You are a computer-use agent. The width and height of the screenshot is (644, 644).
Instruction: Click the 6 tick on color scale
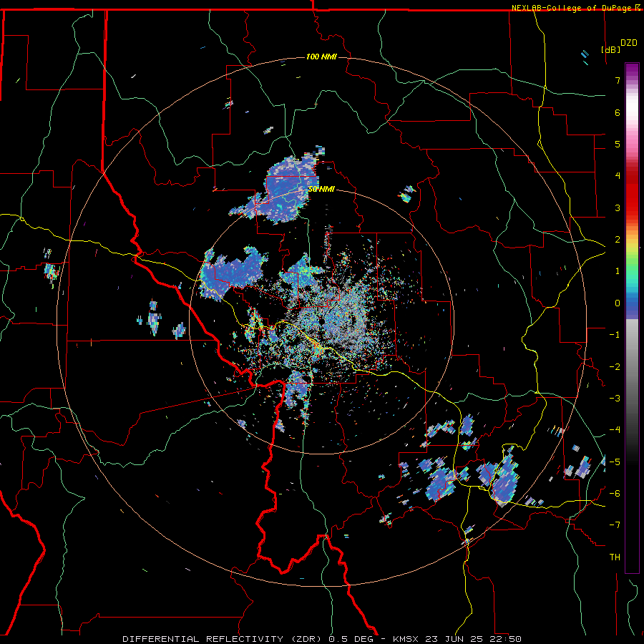pos(618,112)
